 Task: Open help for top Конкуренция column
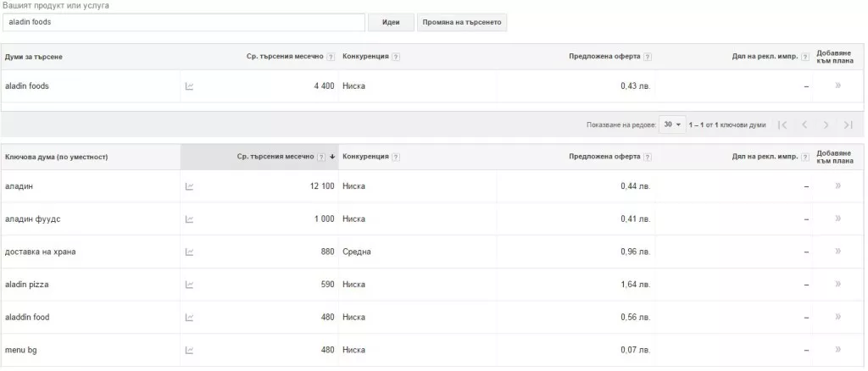[x=396, y=57]
